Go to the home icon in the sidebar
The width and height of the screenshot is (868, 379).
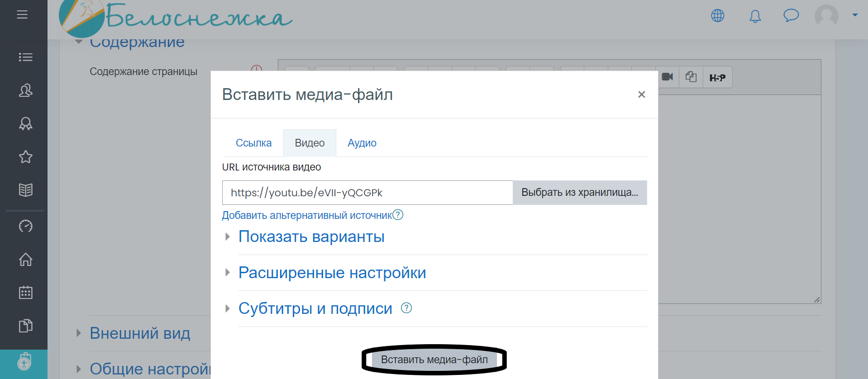click(25, 260)
